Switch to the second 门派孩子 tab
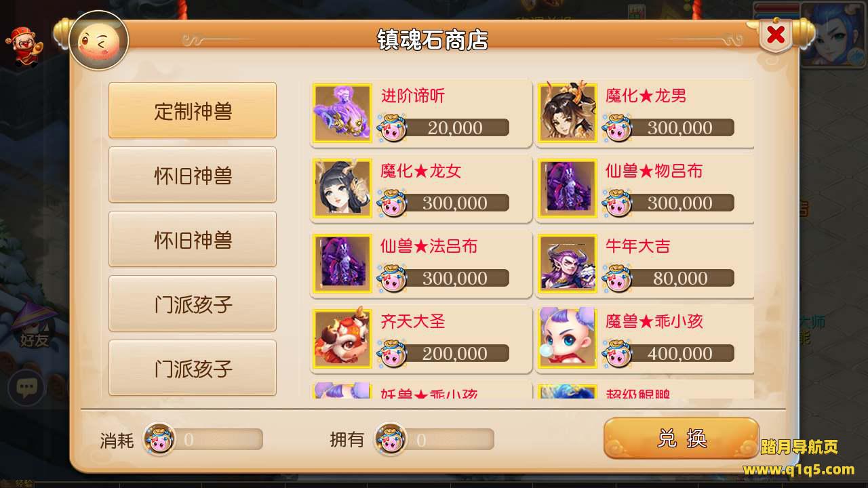 (193, 368)
